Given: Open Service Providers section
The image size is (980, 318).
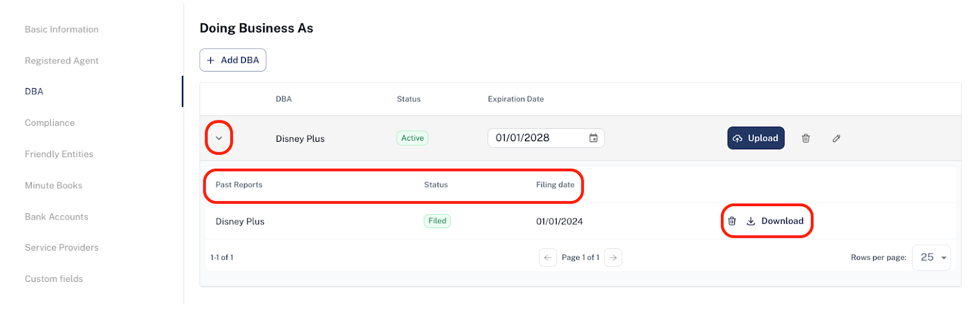Looking at the screenshot, I should pos(61,248).
